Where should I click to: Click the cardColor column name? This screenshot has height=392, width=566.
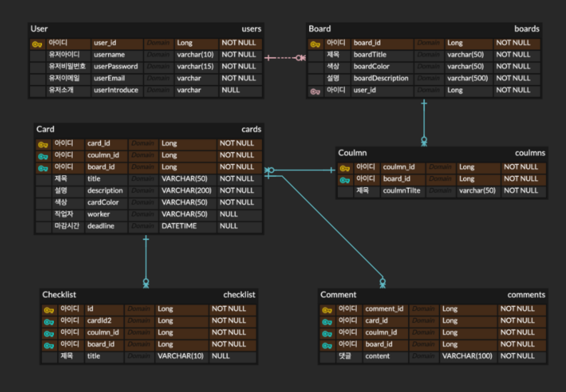click(x=103, y=202)
